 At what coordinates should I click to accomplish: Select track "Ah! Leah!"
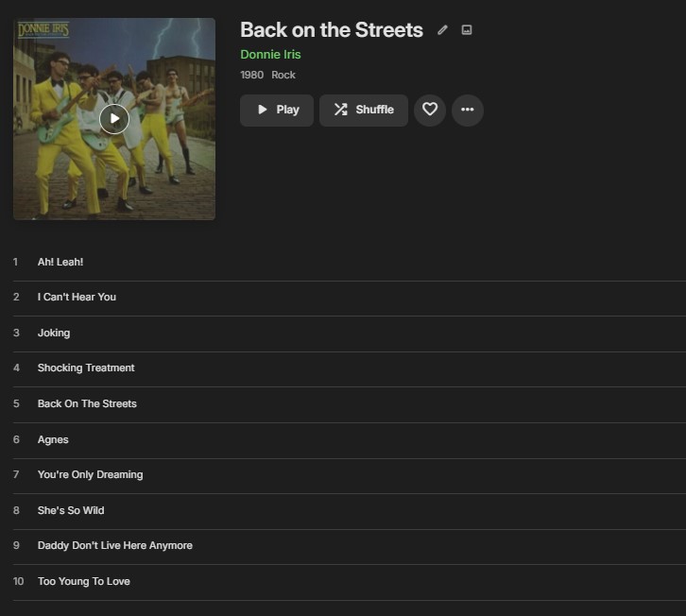point(60,262)
